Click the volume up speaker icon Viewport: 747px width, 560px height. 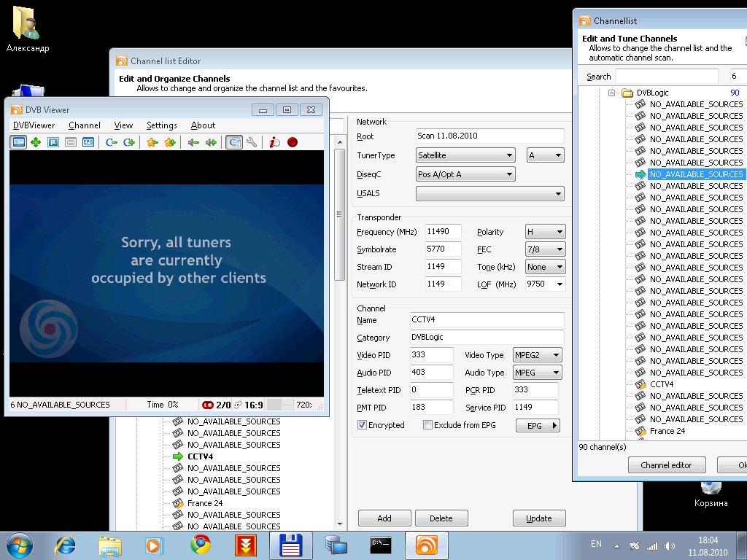(x=211, y=143)
